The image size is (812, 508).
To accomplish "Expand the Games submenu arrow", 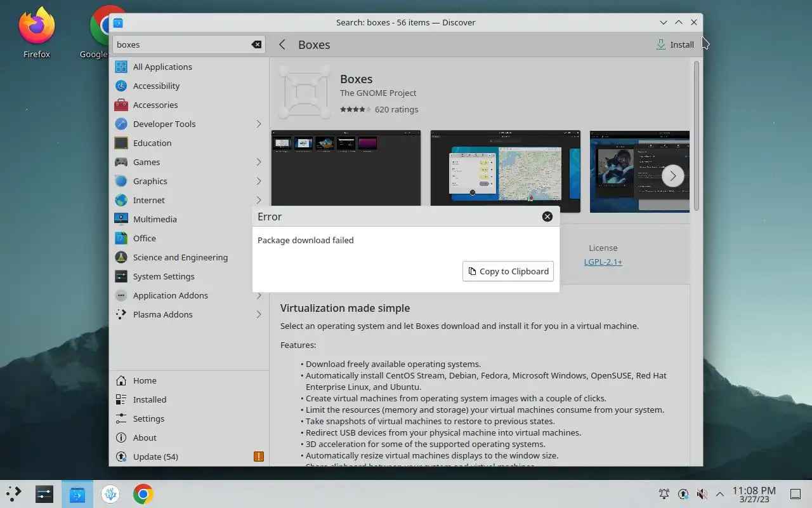I will tap(259, 162).
